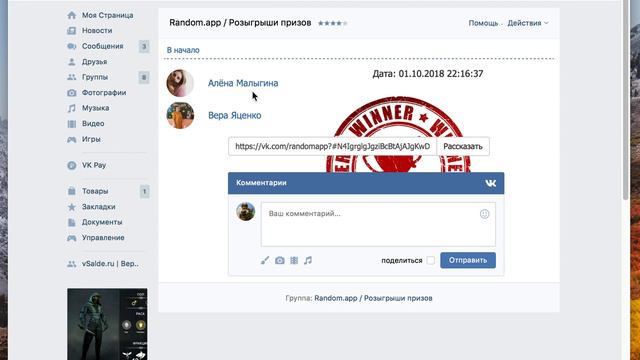Click the VK Pay icon in sidebar
This screenshot has height=360, width=640.
[x=71, y=165]
